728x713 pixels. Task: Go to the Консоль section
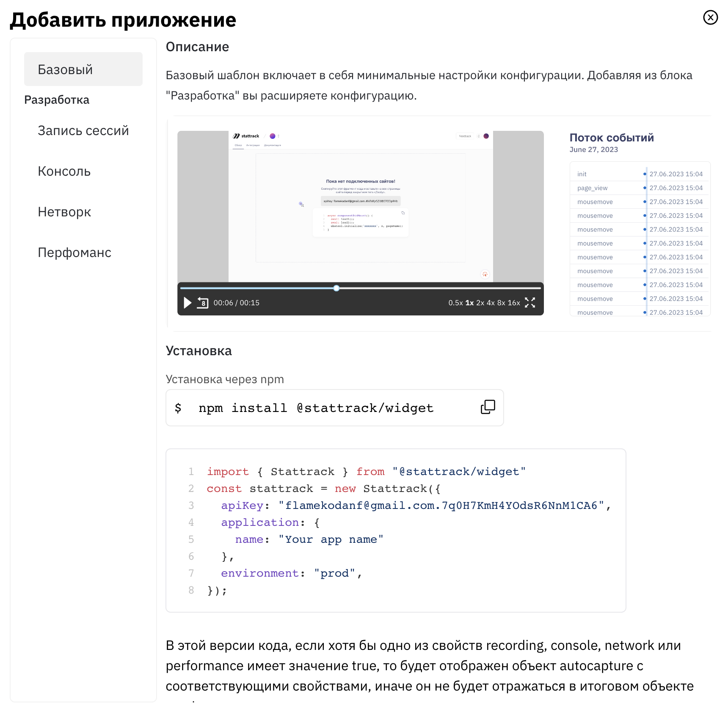coord(64,171)
